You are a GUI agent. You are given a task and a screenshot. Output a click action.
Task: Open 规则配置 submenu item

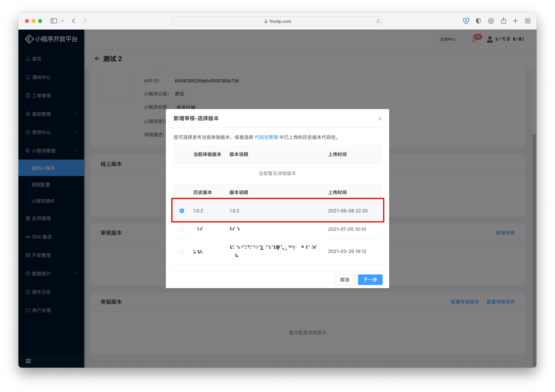tap(51, 185)
